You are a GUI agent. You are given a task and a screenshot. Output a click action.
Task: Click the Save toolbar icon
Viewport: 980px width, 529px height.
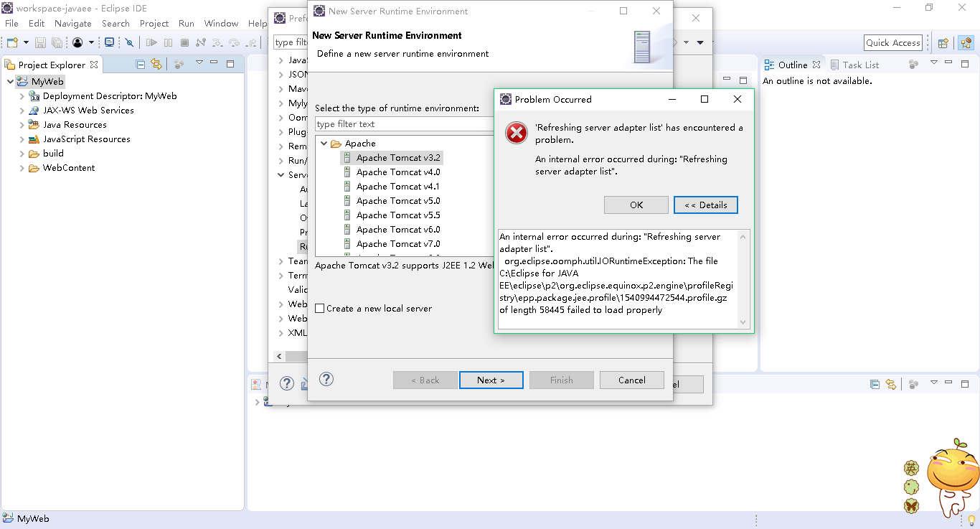coord(40,43)
